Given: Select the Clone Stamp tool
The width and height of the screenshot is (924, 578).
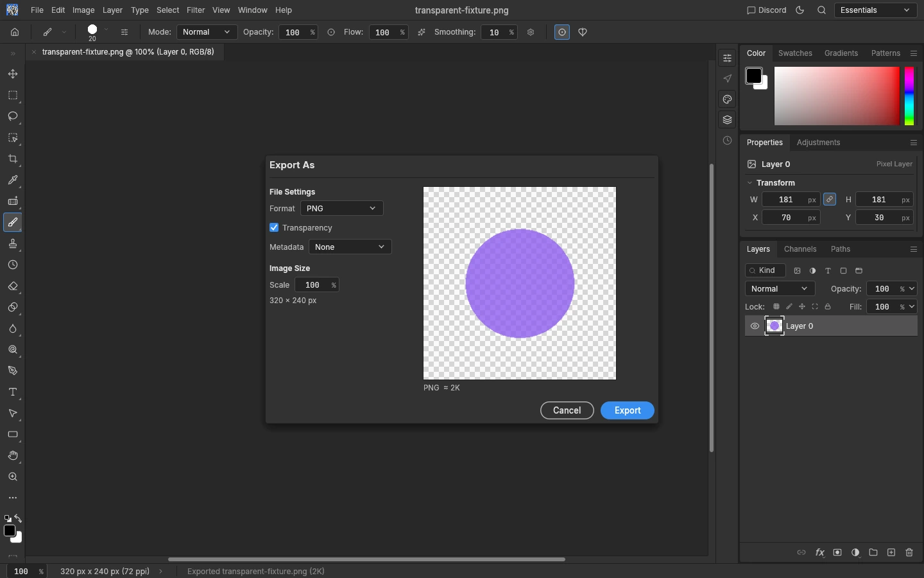Looking at the screenshot, I should [13, 244].
